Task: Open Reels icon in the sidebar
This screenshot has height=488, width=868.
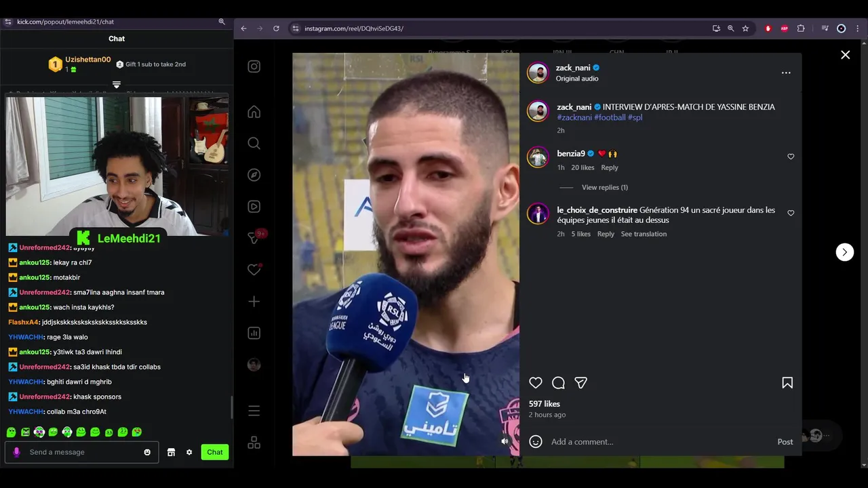Action: (254, 207)
